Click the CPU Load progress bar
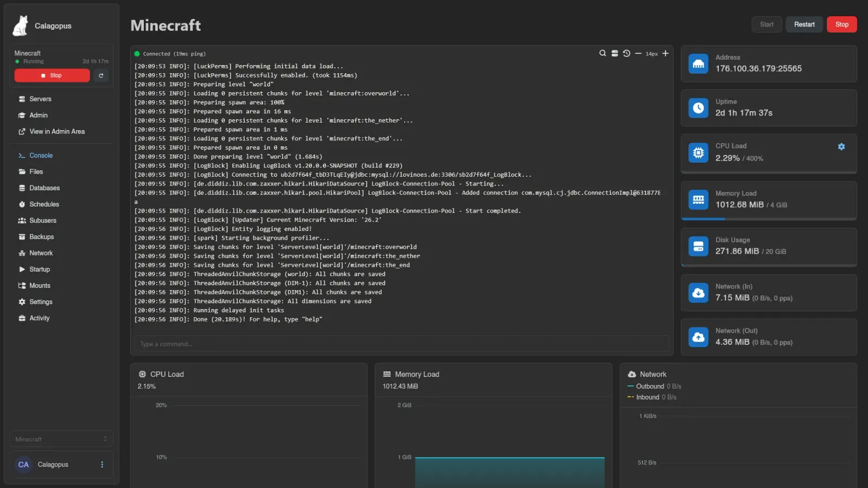 click(769, 172)
